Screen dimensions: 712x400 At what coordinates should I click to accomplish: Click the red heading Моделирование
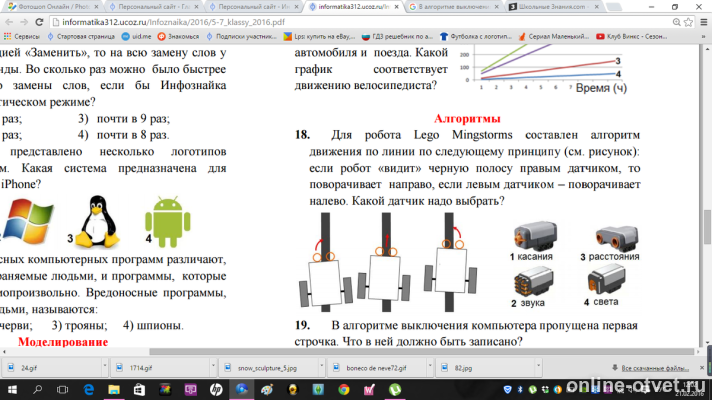[63, 342]
